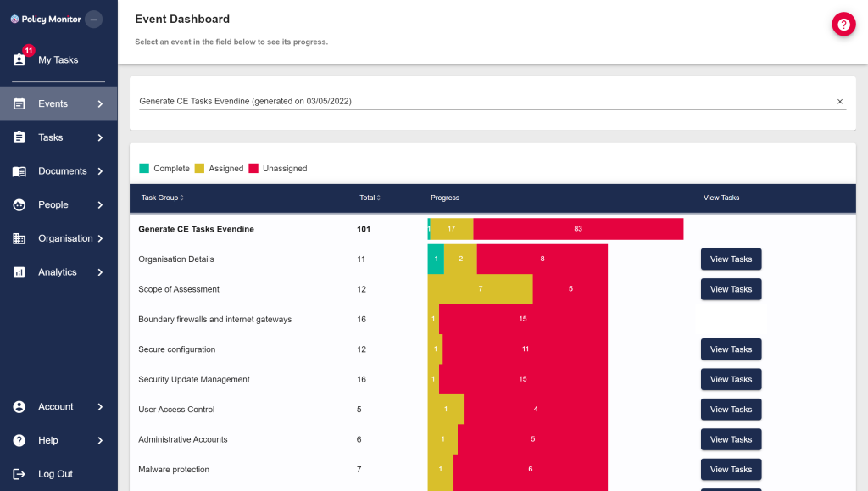Click View Tasks for Malware protection
The image size is (868, 491).
731,469
